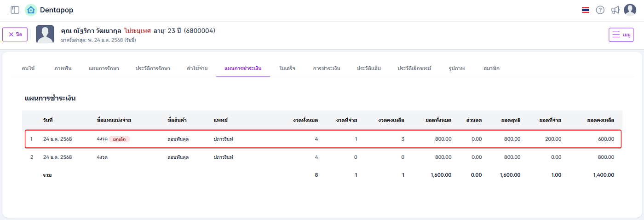Open the เมนู hamburger menu button

pos(621,35)
